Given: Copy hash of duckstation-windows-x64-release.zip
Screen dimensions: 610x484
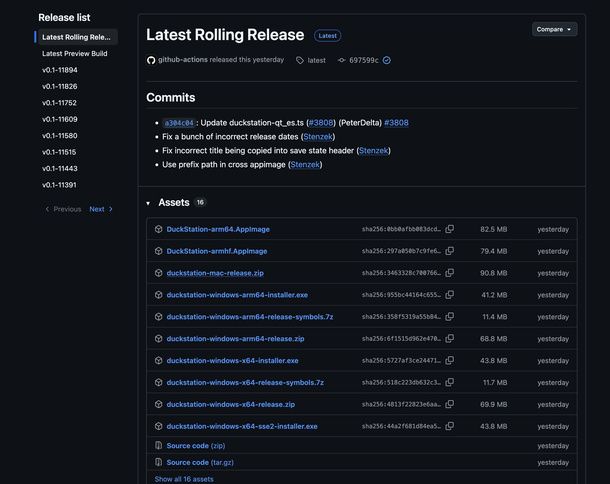Looking at the screenshot, I should pyautogui.click(x=449, y=404).
